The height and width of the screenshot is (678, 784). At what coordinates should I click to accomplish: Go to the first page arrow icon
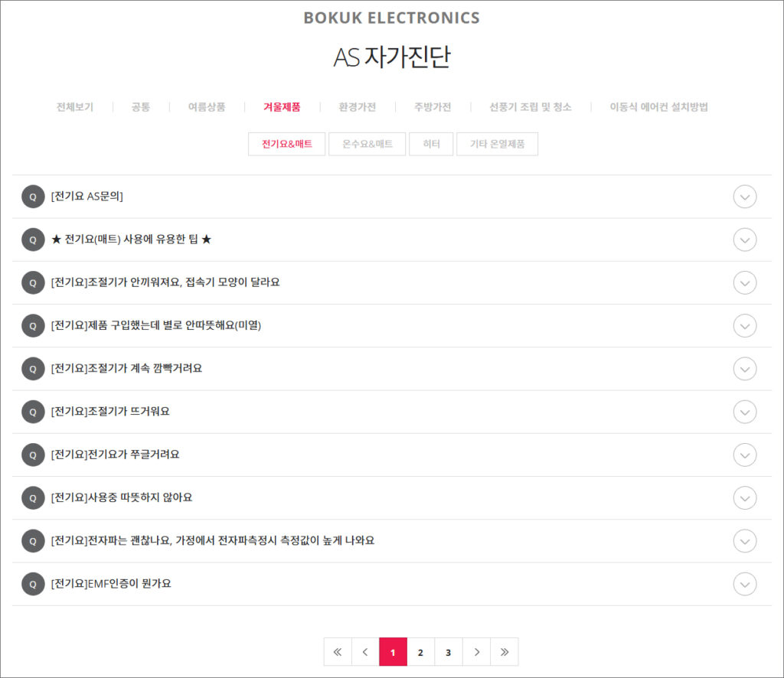(338, 652)
